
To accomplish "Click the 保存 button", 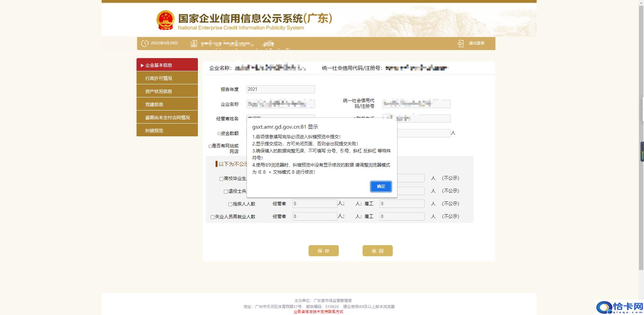I will tap(323, 251).
